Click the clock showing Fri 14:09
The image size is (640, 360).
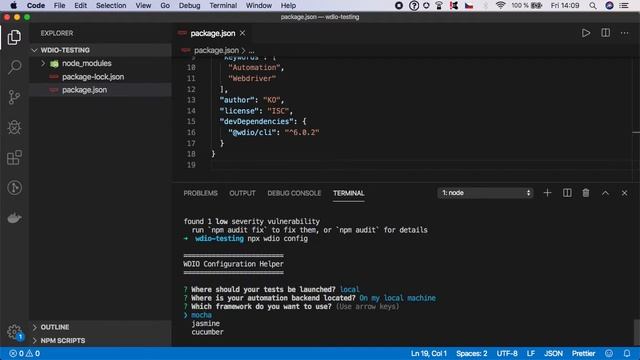tap(564, 6)
